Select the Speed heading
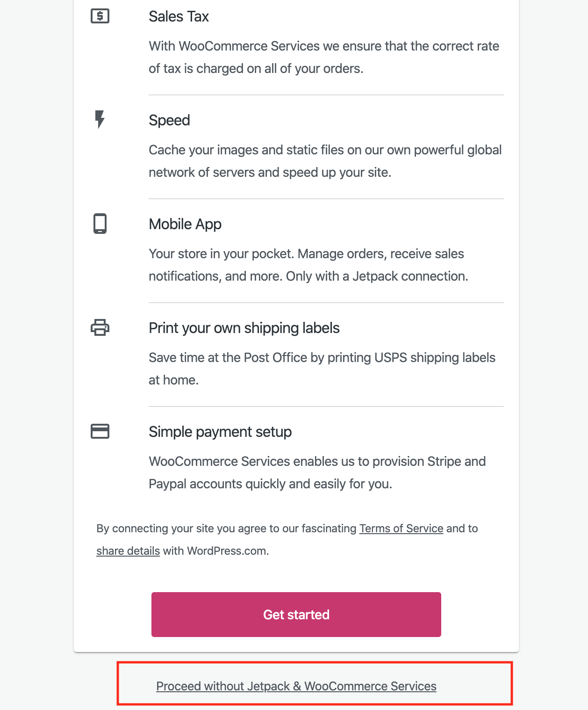This screenshot has width=588, height=710. 169,120
